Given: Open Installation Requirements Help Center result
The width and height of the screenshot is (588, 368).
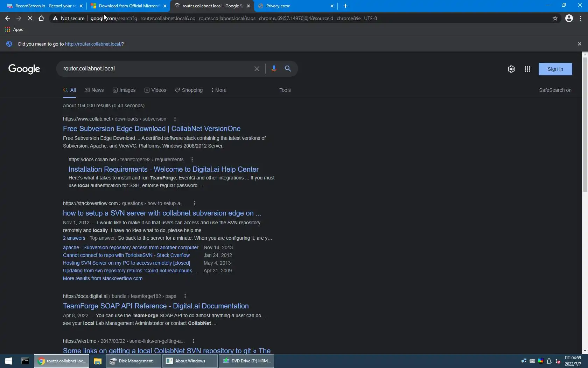Looking at the screenshot, I should tap(163, 169).
